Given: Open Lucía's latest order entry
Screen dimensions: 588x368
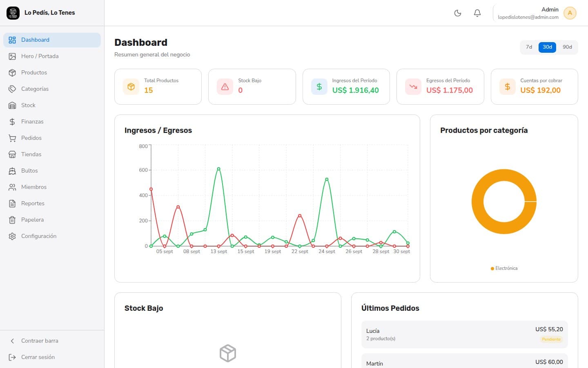Looking at the screenshot, I should coord(464,334).
